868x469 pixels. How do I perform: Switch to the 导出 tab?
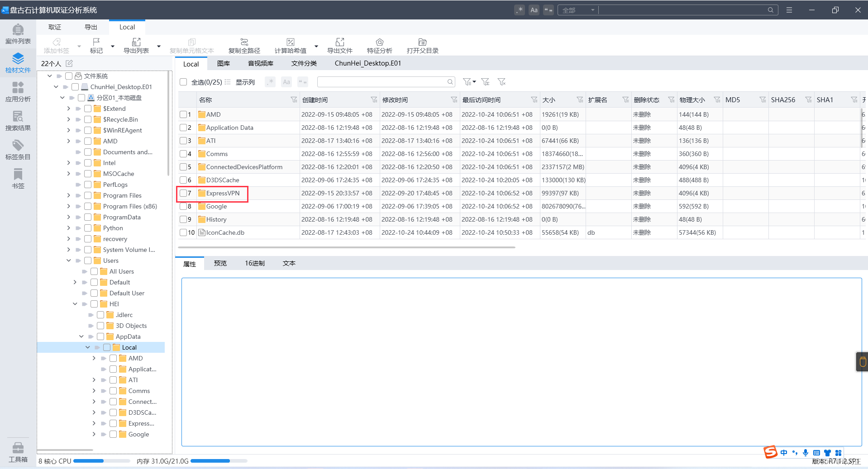click(x=91, y=27)
